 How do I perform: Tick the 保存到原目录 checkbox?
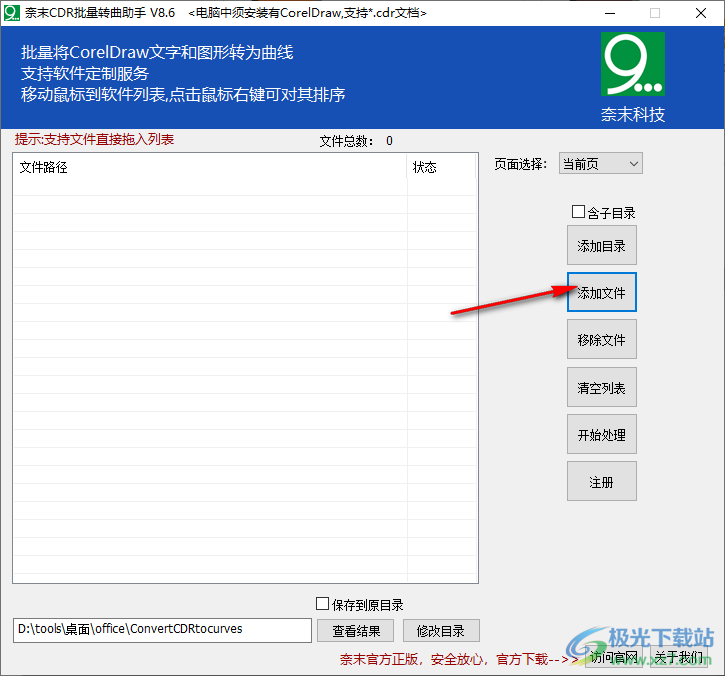click(322, 603)
